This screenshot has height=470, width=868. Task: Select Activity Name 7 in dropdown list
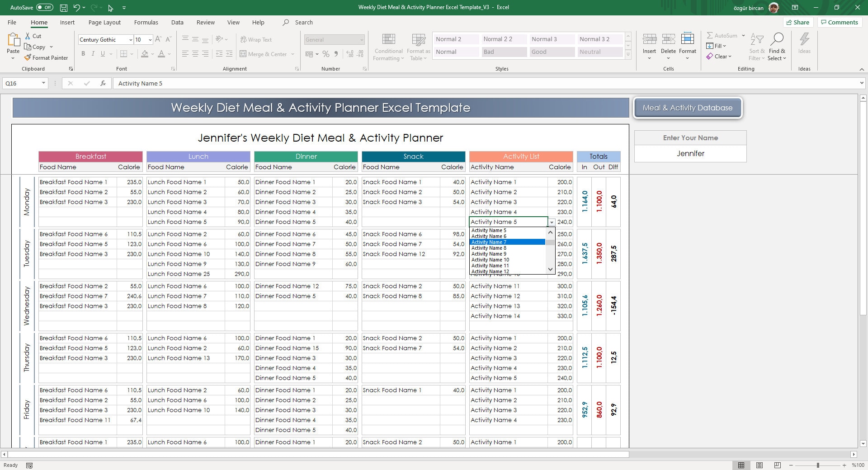[x=508, y=242]
